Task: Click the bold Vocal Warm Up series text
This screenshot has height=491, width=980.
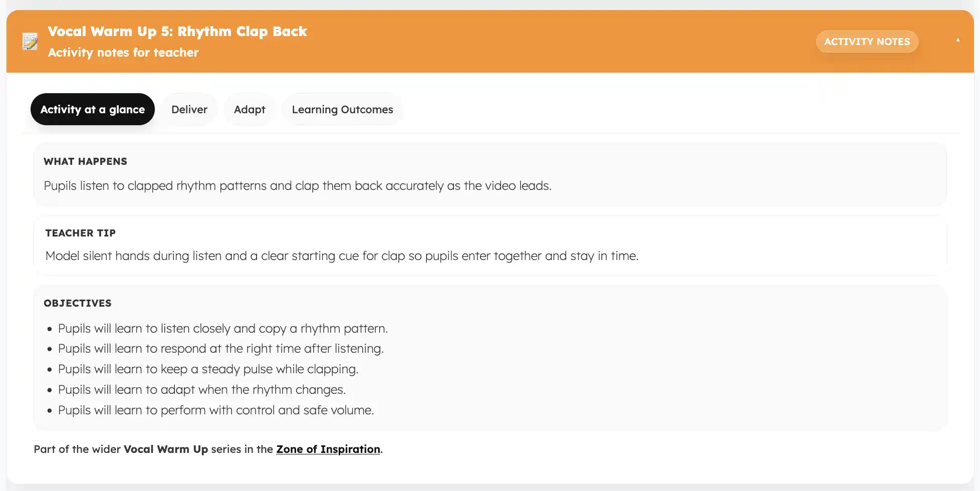Action: 165,449
